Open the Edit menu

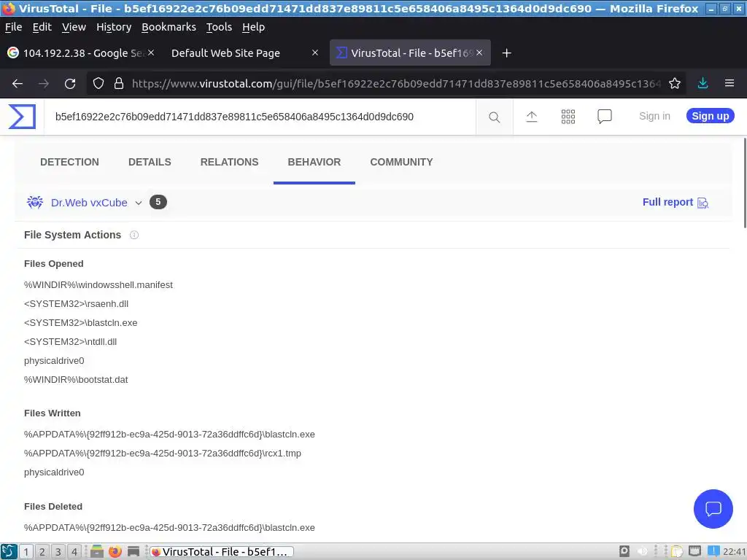tap(42, 27)
